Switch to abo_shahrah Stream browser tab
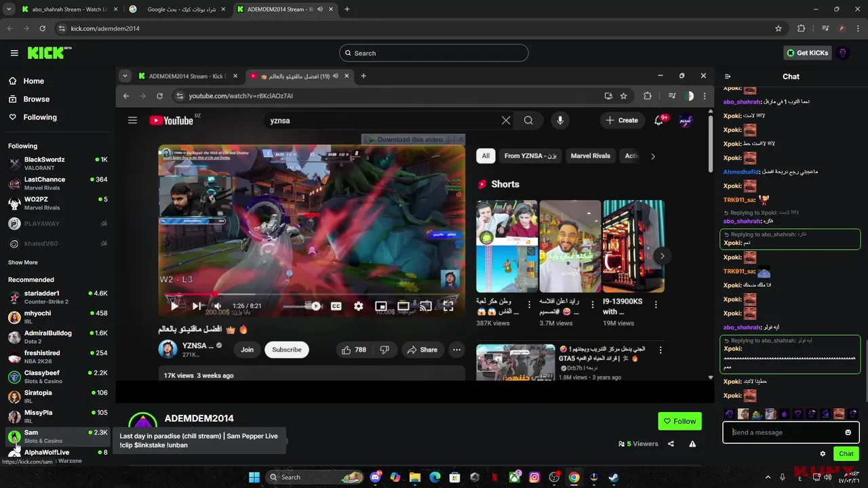Image resolution: width=868 pixels, height=488 pixels. (x=68, y=9)
